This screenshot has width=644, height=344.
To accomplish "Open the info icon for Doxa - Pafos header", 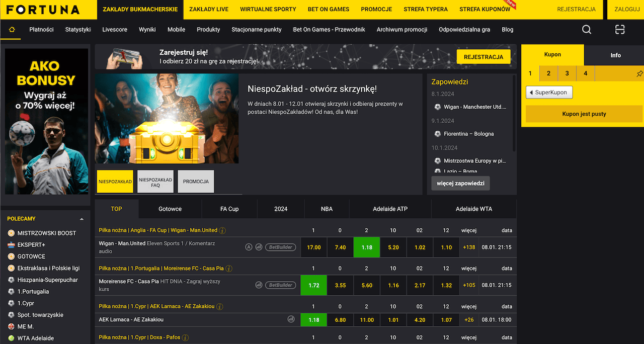I will [185, 337].
